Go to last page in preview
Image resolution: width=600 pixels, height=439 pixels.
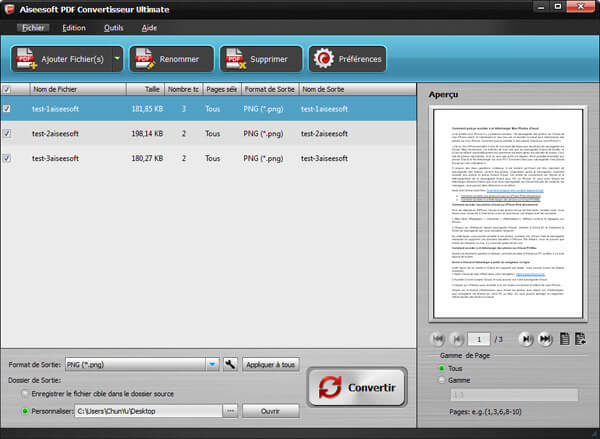coord(545,339)
